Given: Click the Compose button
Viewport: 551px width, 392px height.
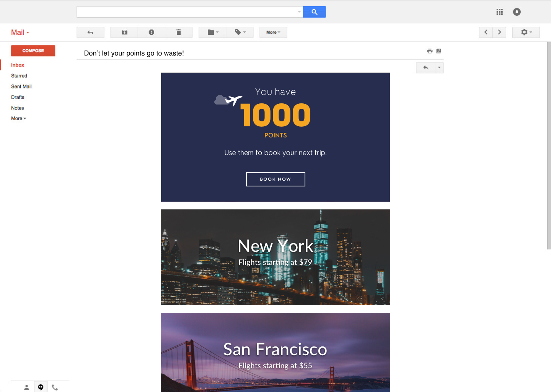Looking at the screenshot, I should (x=33, y=51).
